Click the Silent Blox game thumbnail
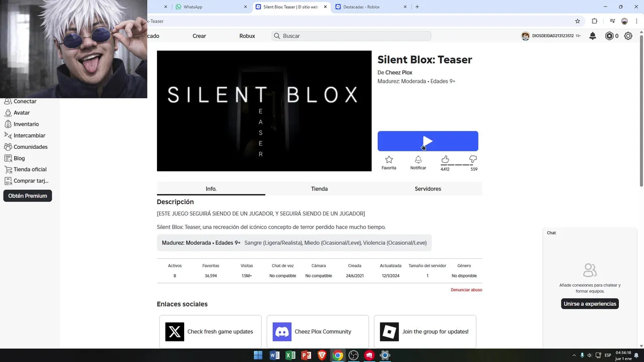 point(264,111)
